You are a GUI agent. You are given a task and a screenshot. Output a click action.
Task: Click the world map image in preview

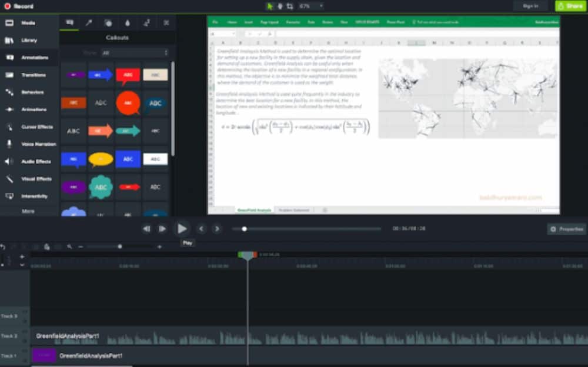point(469,98)
